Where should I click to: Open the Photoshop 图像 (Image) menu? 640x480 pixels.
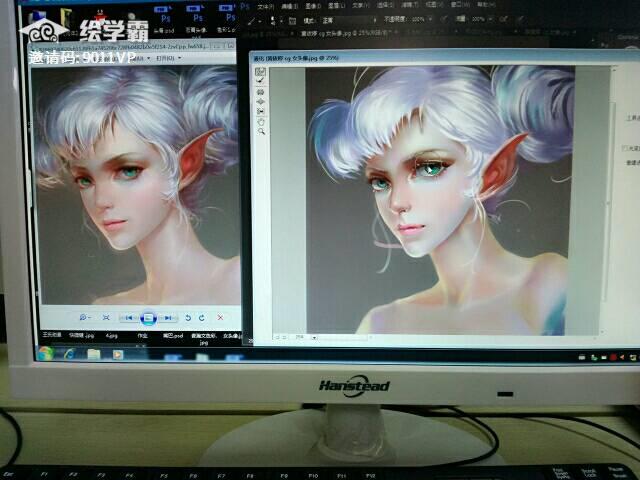click(x=313, y=6)
